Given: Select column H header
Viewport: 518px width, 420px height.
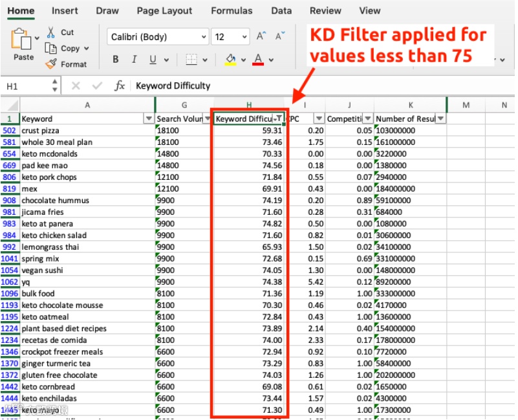Looking at the screenshot, I should coord(249,104).
